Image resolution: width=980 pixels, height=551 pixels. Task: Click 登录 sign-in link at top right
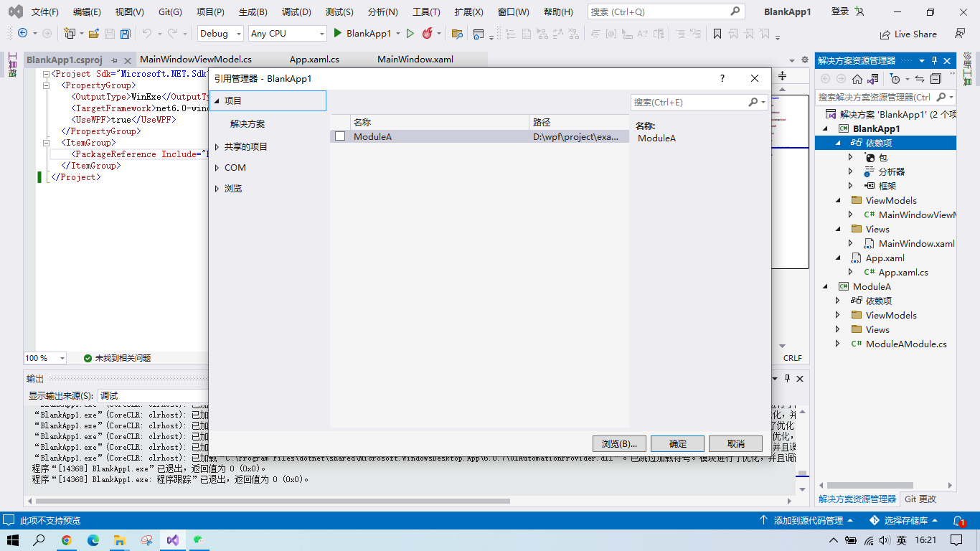point(840,12)
